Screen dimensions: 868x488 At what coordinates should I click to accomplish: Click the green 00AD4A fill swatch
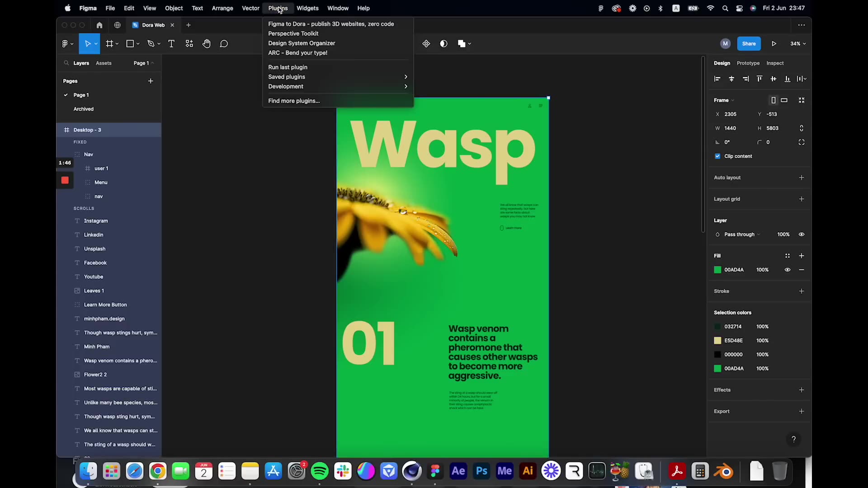(717, 270)
